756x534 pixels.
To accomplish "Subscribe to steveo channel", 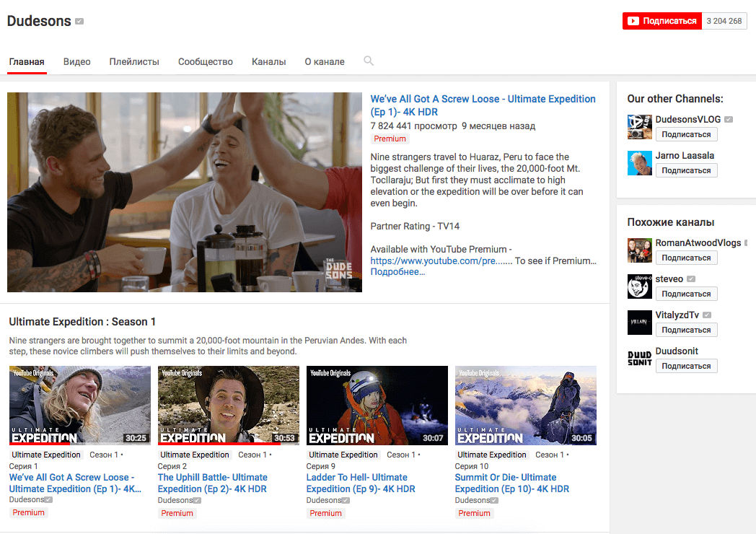I will click(x=686, y=294).
